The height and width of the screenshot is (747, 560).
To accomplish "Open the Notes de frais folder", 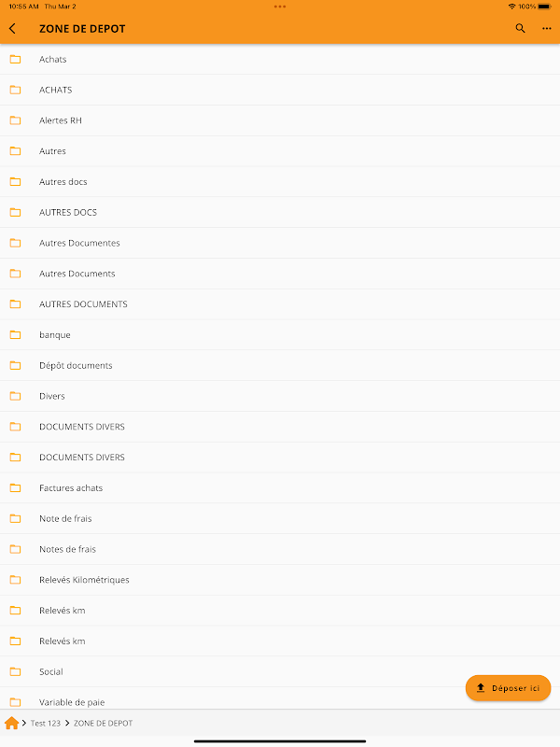I will pos(280,549).
